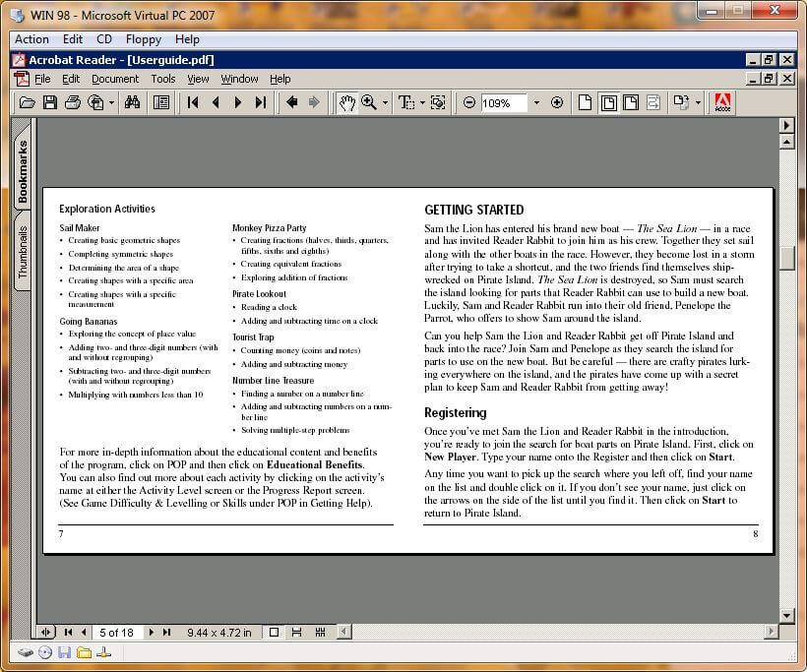
Task: Open a file with the folder toolbar icon
Action: coord(27,102)
